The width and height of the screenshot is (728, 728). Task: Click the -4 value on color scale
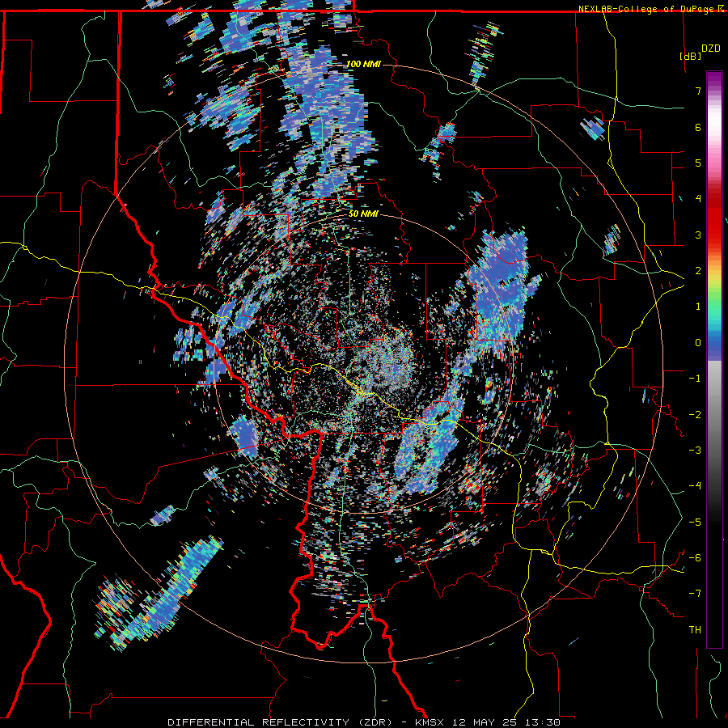[695, 486]
